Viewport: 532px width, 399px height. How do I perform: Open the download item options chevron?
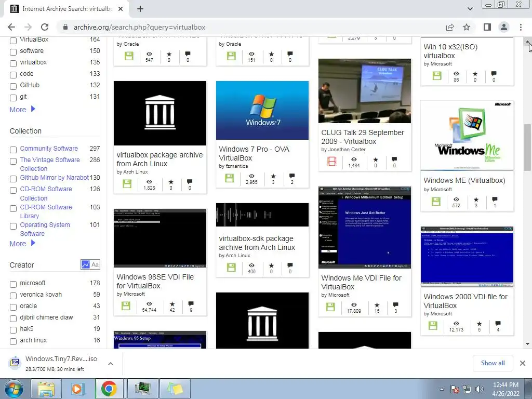tap(111, 364)
